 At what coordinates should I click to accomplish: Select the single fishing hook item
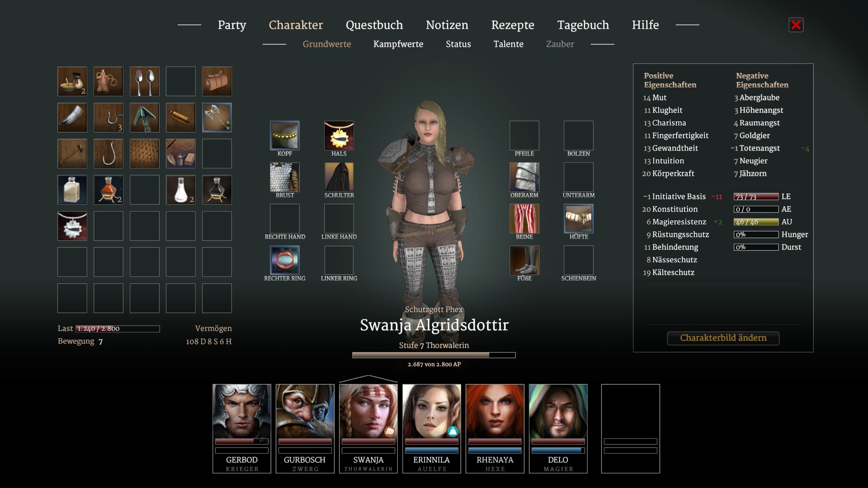click(x=108, y=154)
